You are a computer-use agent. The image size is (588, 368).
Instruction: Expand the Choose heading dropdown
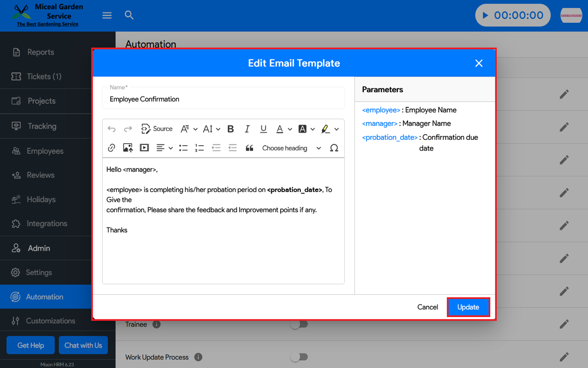tap(291, 148)
